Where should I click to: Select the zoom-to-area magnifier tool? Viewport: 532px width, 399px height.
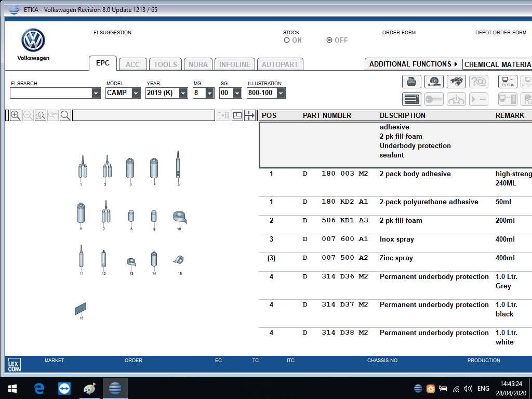tap(41, 115)
